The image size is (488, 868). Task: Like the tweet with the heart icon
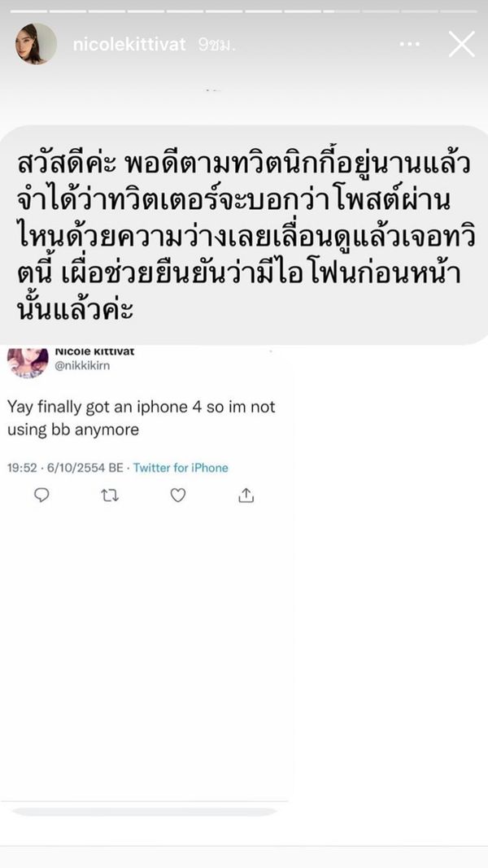pyautogui.click(x=177, y=495)
